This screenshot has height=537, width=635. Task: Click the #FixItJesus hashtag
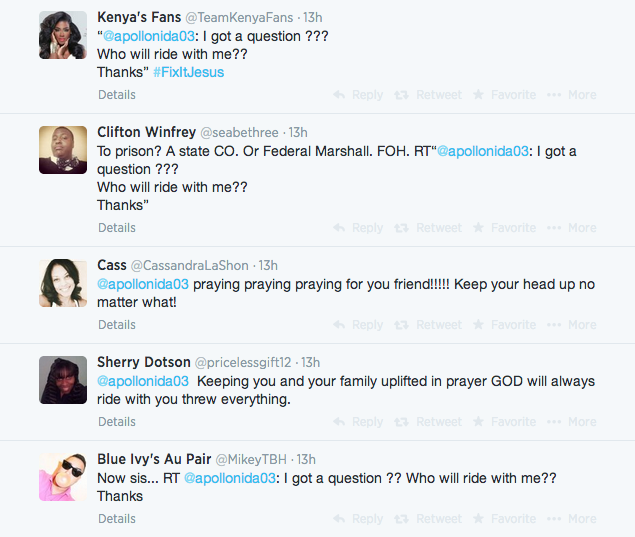[x=188, y=72]
